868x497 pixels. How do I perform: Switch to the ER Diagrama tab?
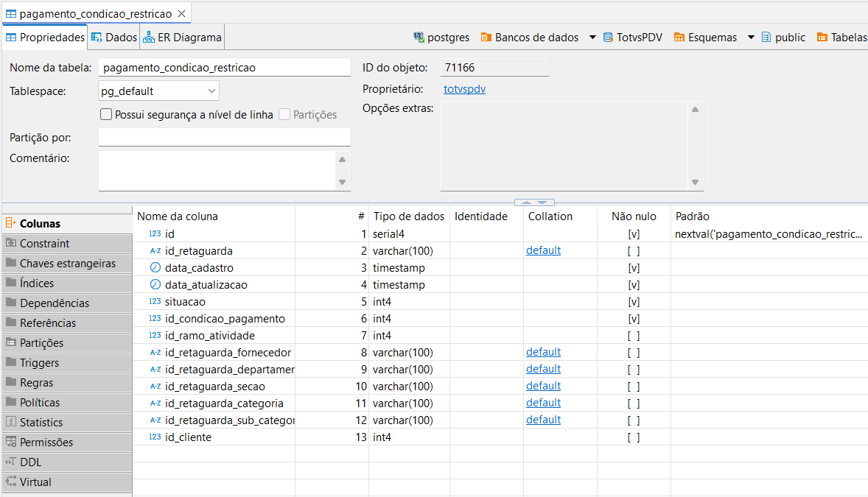[182, 38]
